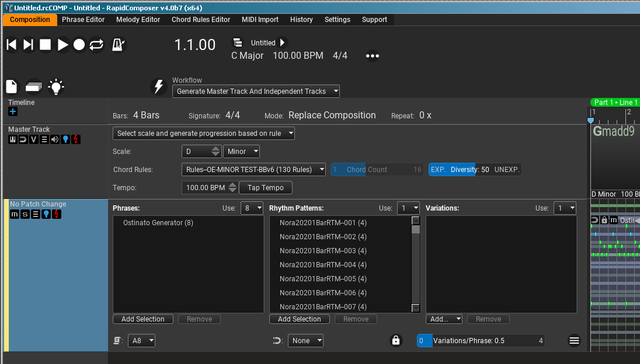Click the stacked tracks icon
Image resolution: width=640 pixels, height=364 pixels.
point(33,87)
